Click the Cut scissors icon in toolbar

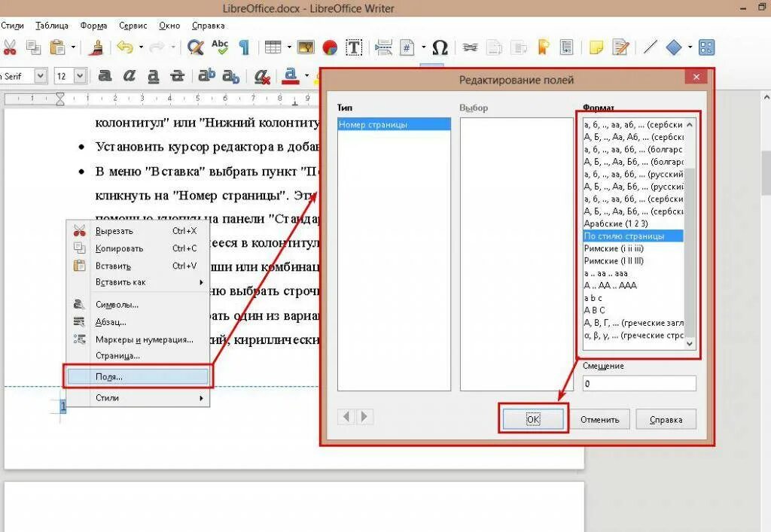(9, 47)
